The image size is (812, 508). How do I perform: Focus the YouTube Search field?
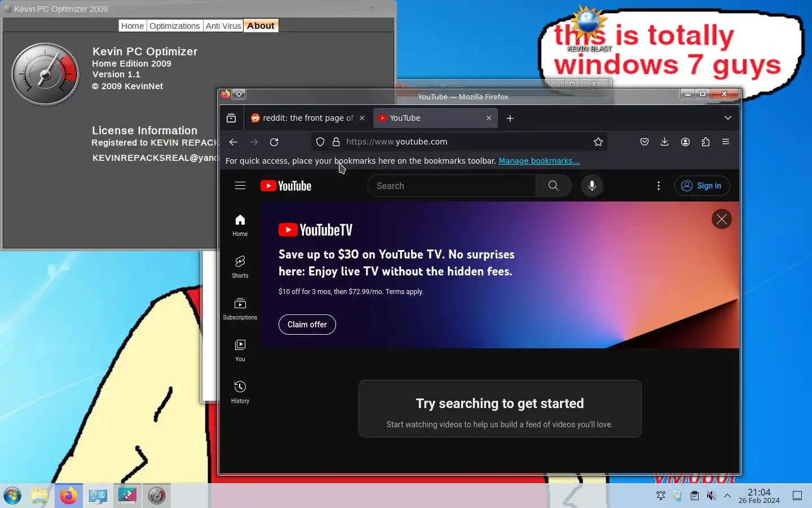pyautogui.click(x=451, y=186)
